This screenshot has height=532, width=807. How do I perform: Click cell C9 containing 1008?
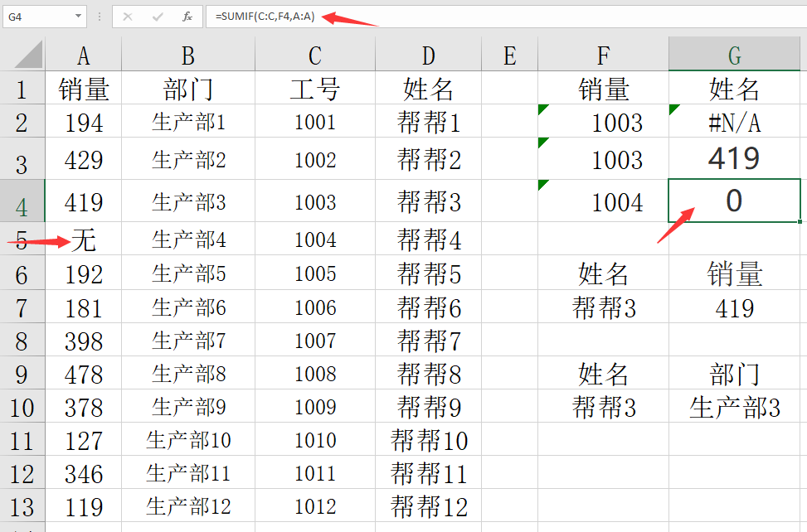click(315, 373)
